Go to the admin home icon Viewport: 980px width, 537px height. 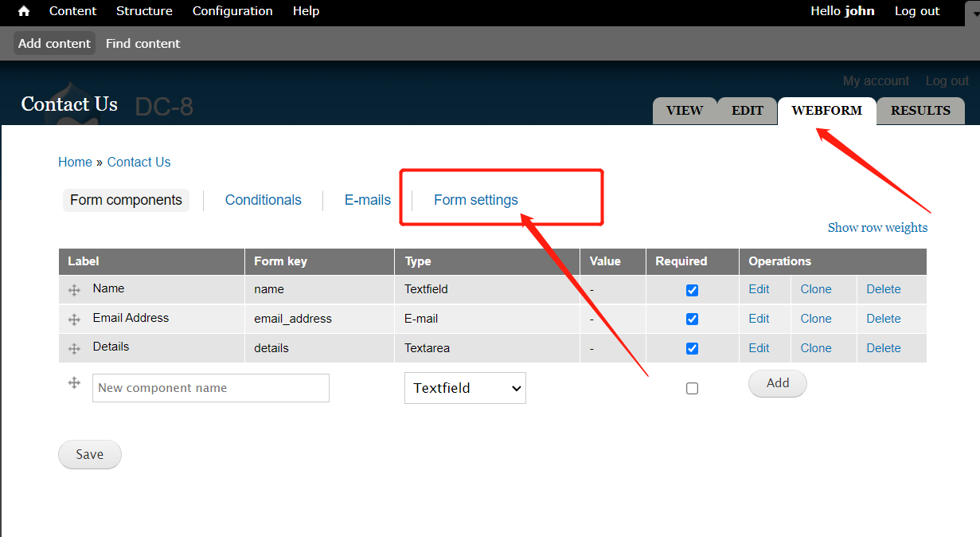(24, 11)
